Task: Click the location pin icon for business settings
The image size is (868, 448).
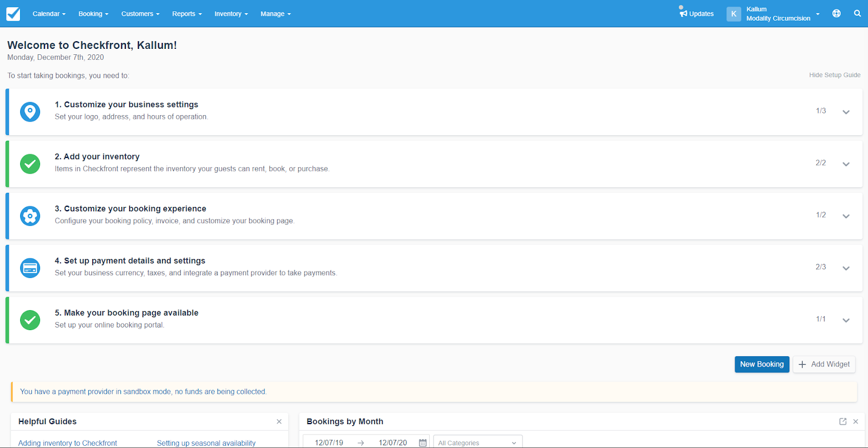Action: coord(30,112)
